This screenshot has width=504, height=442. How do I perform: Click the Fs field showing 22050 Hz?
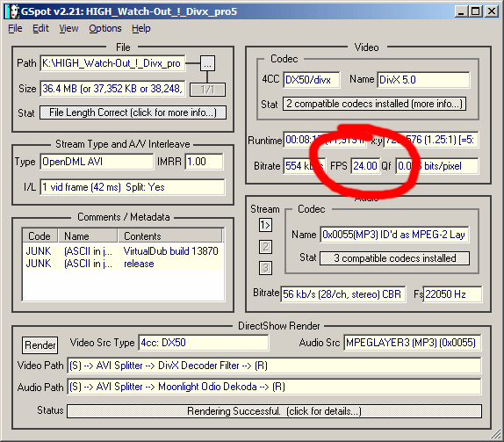452,294
